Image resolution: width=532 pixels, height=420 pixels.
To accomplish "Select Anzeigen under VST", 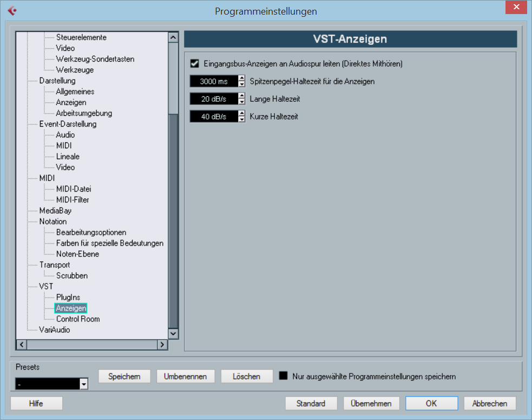I will (71, 308).
